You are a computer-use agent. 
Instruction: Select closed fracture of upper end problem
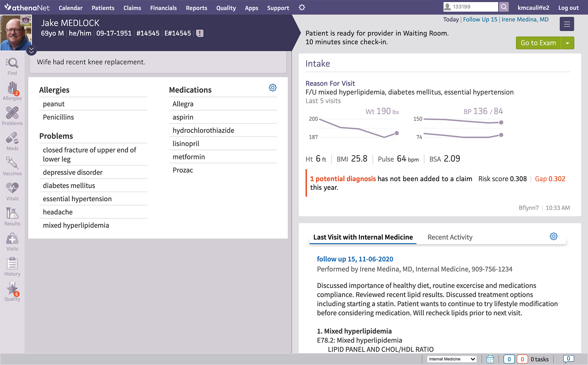coord(93,155)
